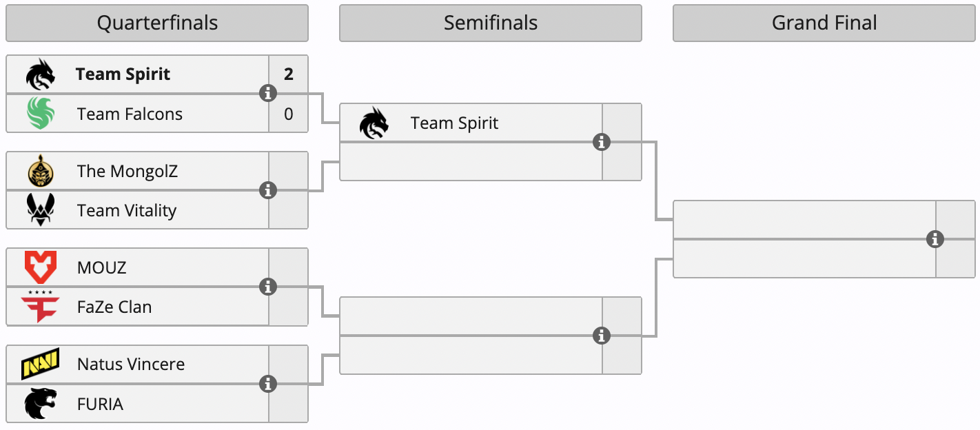980x430 pixels.
Task: Click The MongolZ team logo
Action: point(41,171)
